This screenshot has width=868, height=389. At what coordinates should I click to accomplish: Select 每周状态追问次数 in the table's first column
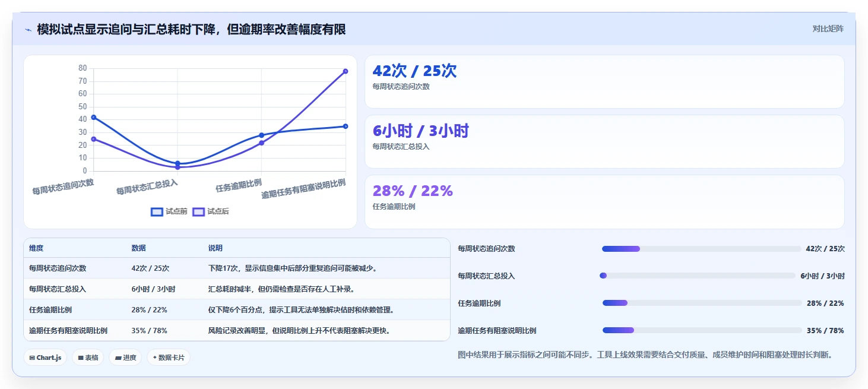click(58, 268)
